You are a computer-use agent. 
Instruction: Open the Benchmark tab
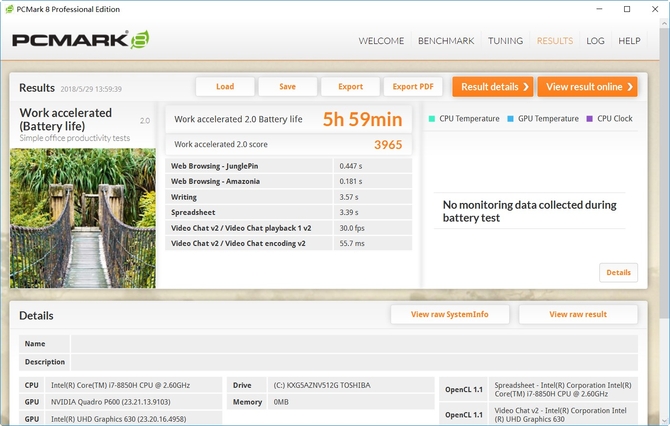pyautogui.click(x=446, y=41)
